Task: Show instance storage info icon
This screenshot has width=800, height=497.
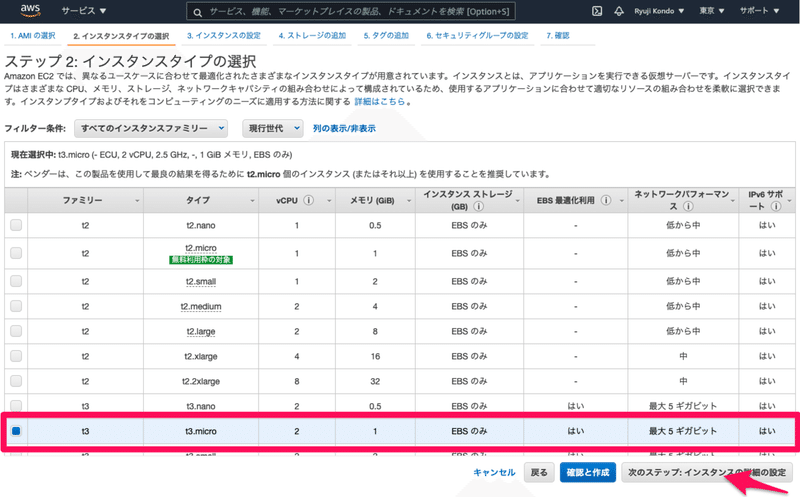Action: (479, 207)
